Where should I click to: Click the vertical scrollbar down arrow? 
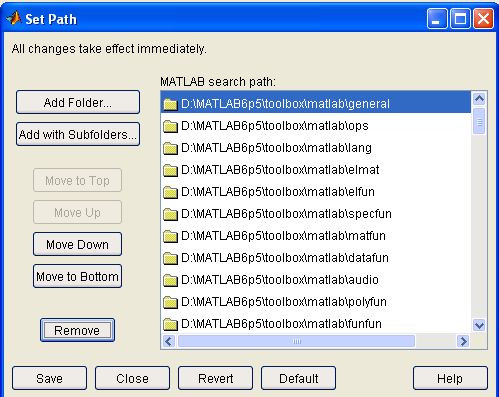479,325
